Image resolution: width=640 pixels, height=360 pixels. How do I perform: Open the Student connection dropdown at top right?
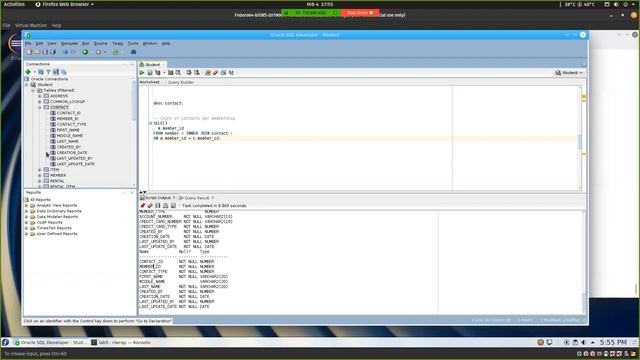[x=569, y=73]
